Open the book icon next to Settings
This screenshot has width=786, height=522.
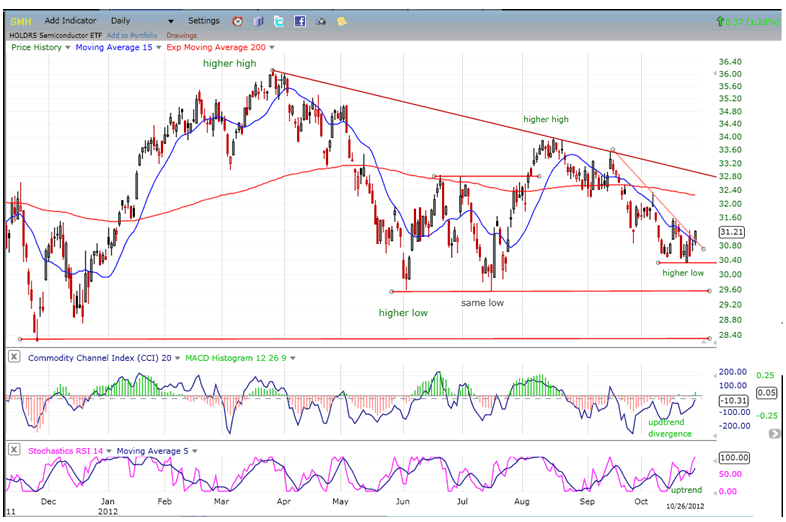(258, 21)
